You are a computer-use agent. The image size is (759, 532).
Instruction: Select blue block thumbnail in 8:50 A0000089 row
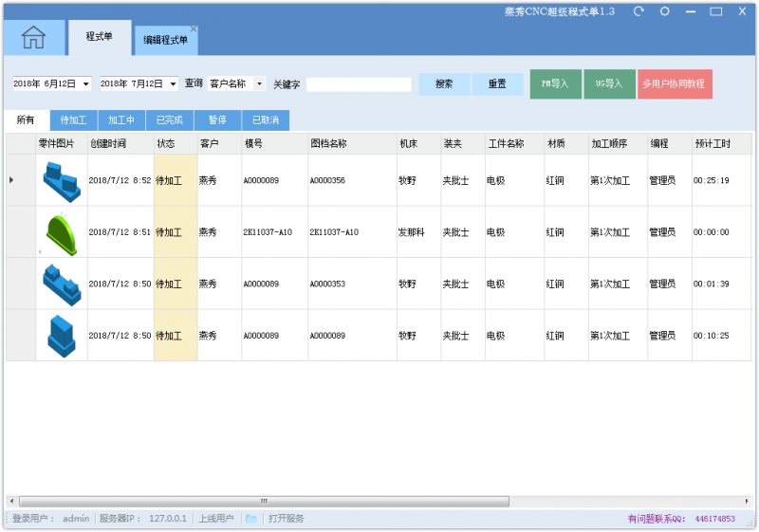62,336
